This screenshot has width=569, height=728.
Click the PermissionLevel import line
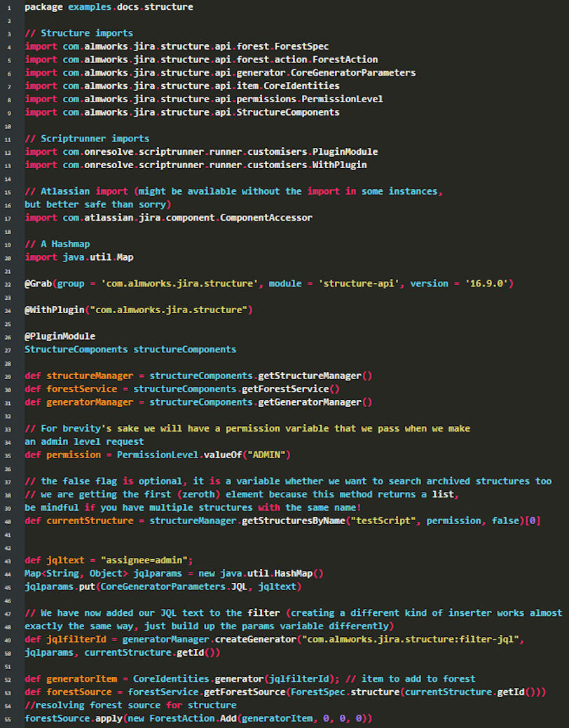click(x=204, y=99)
